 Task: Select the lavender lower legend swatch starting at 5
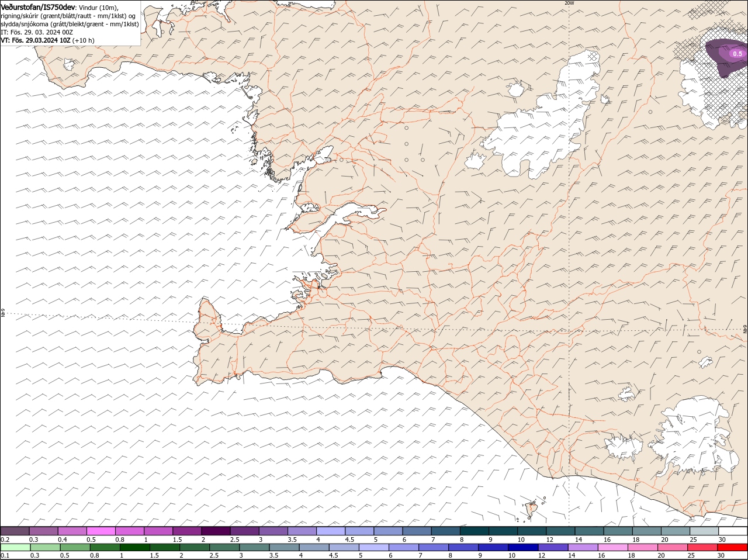coord(374,547)
